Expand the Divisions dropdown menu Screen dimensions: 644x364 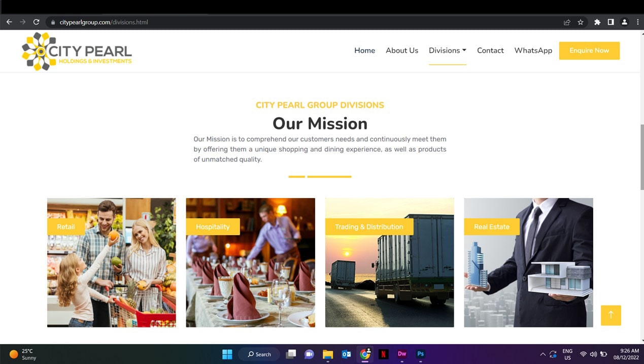point(447,51)
